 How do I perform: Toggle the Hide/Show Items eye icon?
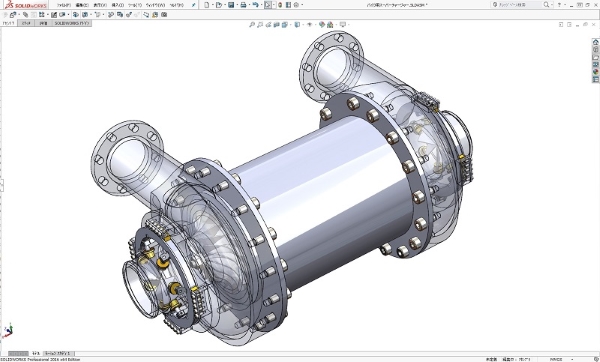(x=310, y=24)
